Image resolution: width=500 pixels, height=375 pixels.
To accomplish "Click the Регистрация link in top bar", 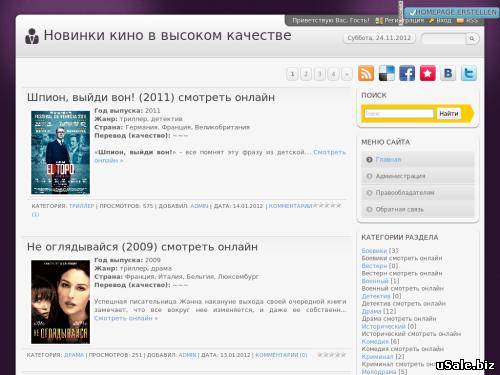I will tap(404, 21).
